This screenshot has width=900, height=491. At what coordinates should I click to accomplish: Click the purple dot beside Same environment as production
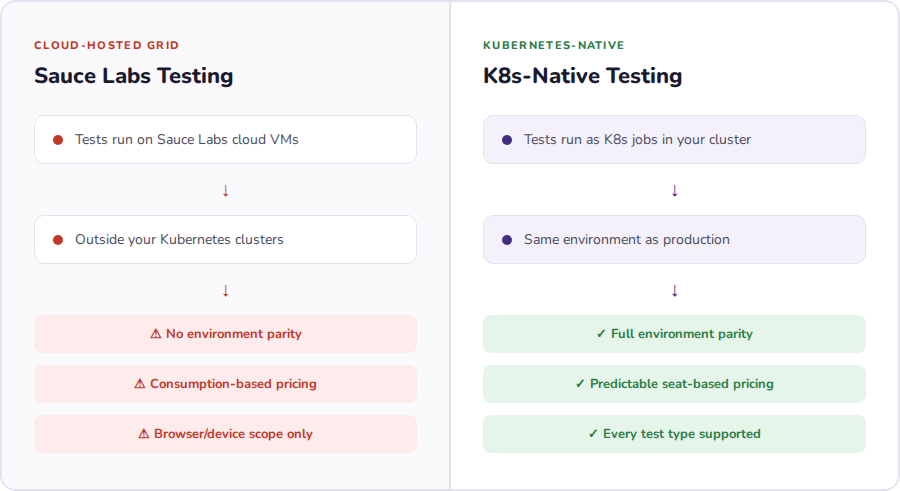pyautogui.click(x=507, y=240)
